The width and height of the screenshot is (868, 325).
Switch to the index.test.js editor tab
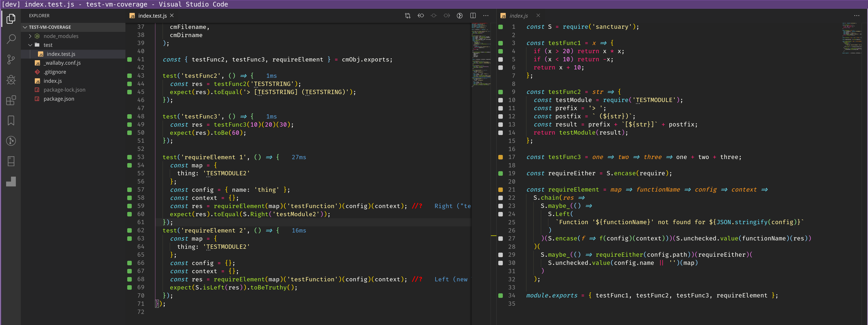click(152, 16)
